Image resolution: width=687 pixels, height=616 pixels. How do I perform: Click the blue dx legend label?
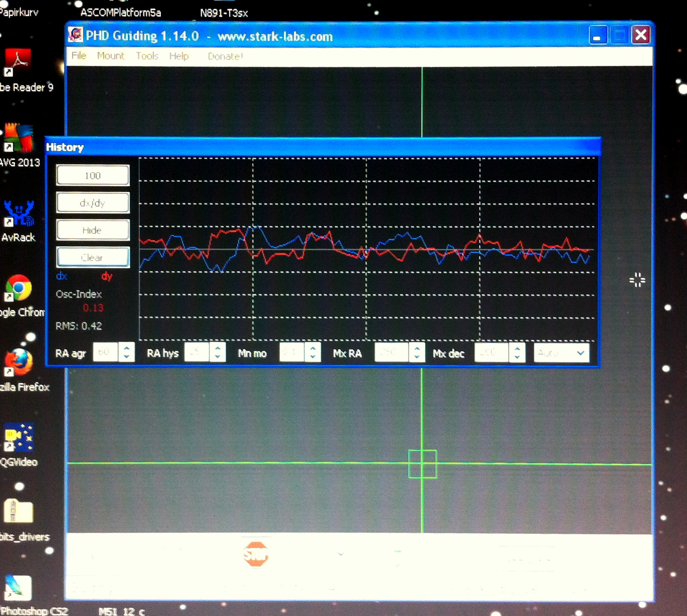tap(61, 276)
